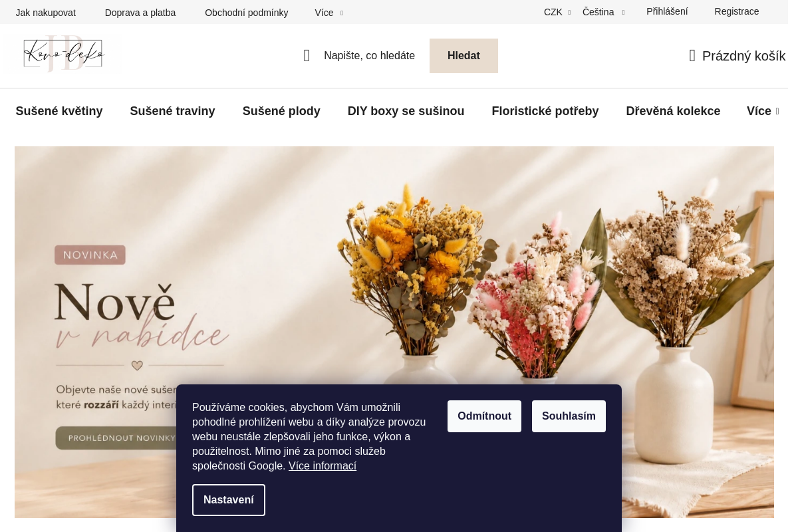Screen dimensions: 798x532
Task: Open the Dřevěná kolekce category
Action: click(x=673, y=111)
